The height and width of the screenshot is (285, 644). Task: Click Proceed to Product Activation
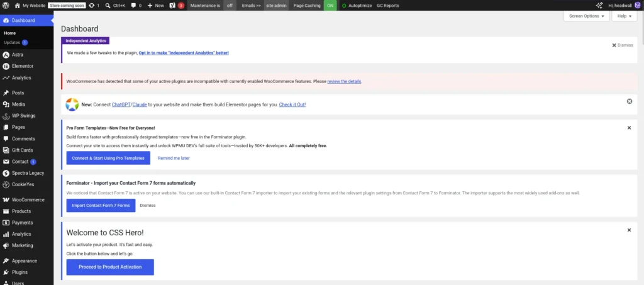click(x=110, y=267)
